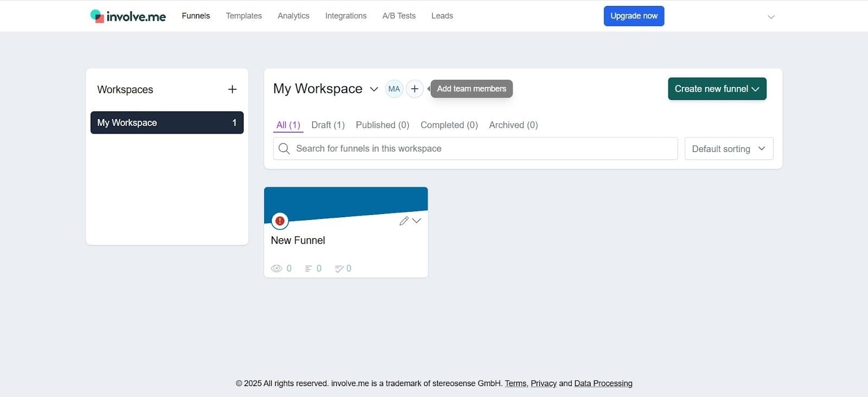Viewport: 868px width, 397px height.
Task: Click the completions checkmark icon on funnel card
Action: [339, 268]
